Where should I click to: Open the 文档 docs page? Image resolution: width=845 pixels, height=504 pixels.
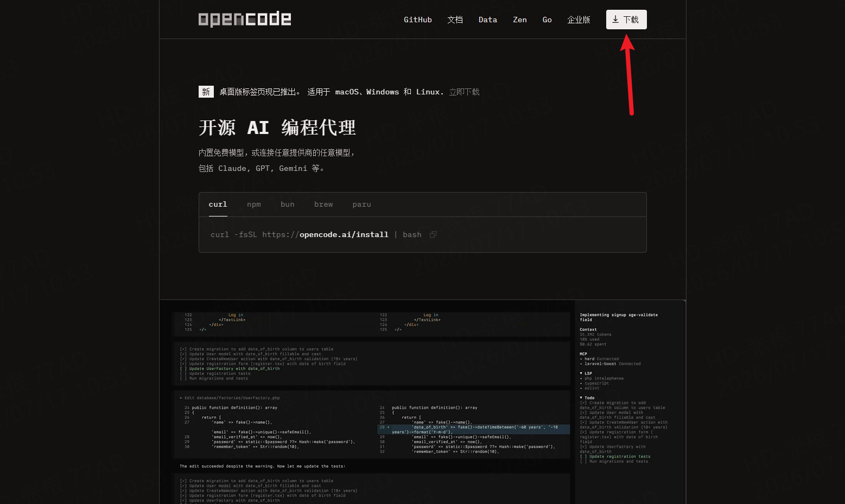(x=455, y=20)
